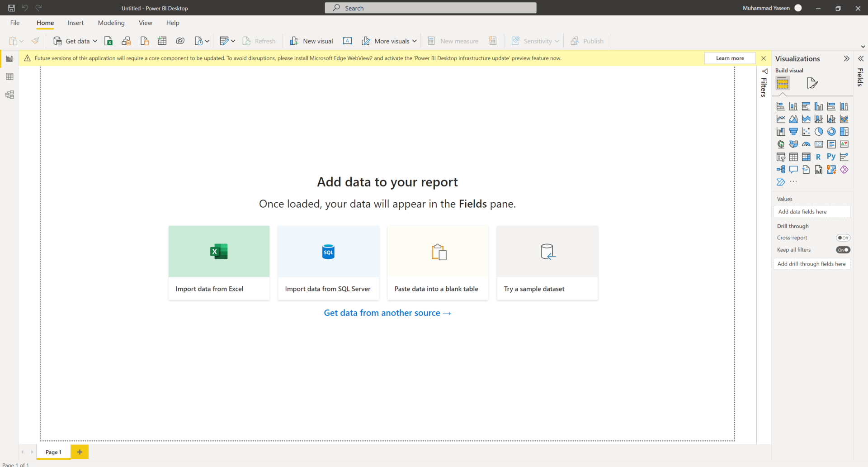868x467 pixels.
Task: Open the Format visual brush tab
Action: (812, 83)
